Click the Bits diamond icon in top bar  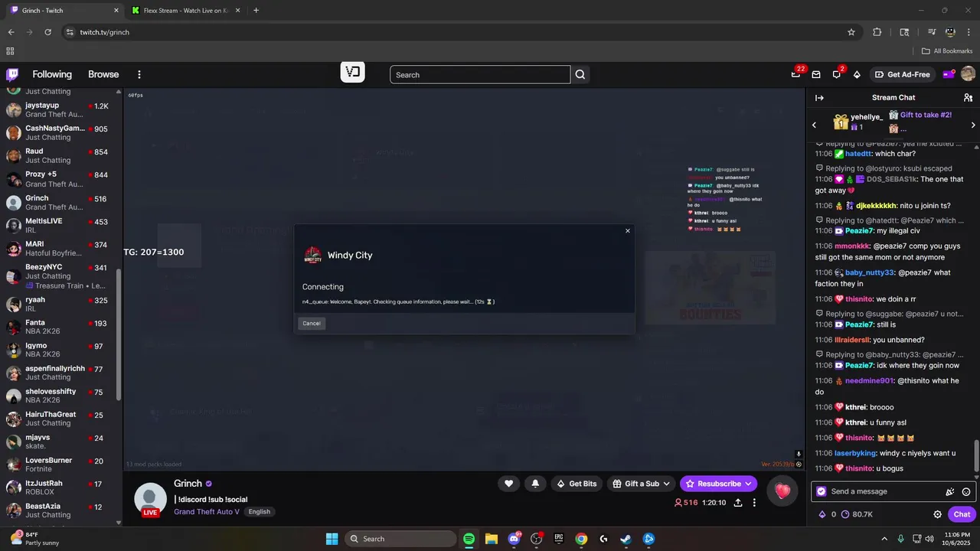tap(857, 74)
